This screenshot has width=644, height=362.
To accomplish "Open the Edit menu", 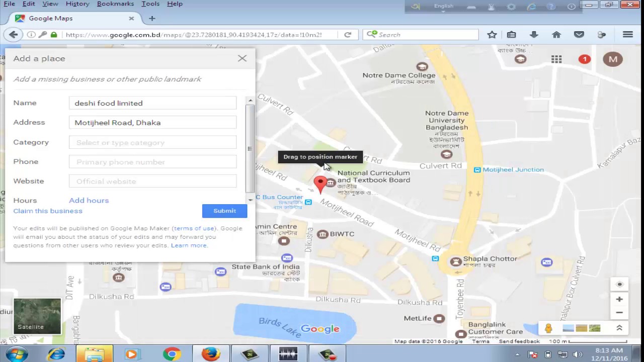I will pos(29,4).
